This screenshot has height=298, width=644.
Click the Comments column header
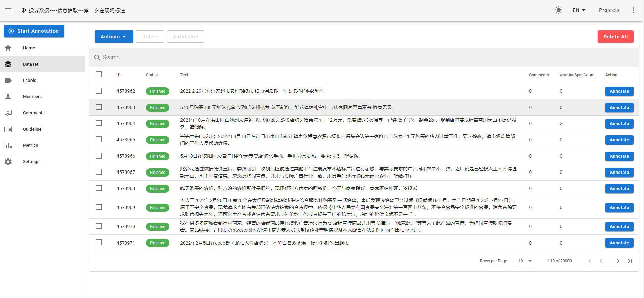click(539, 75)
